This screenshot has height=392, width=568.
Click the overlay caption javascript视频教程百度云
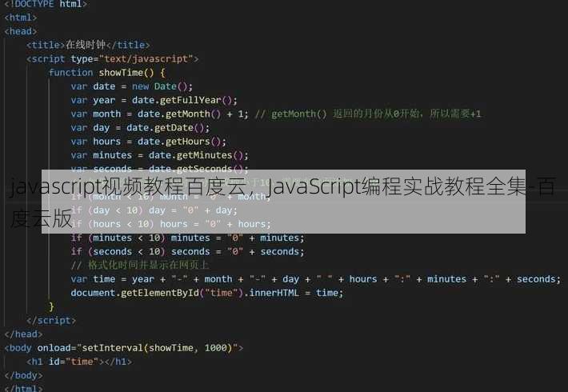click(x=282, y=202)
